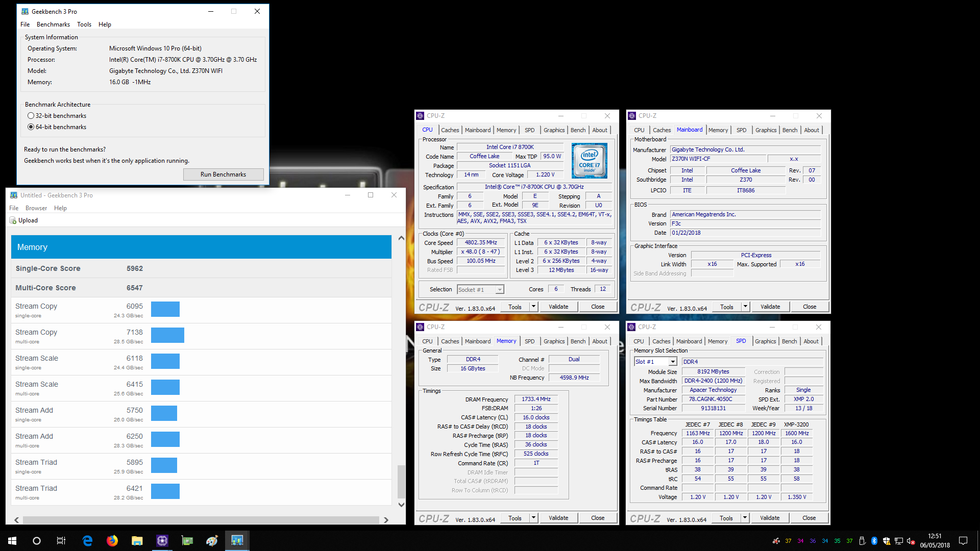This screenshot has width=980, height=551.
Task: Open File Explorer from the taskbar
Action: (x=137, y=541)
